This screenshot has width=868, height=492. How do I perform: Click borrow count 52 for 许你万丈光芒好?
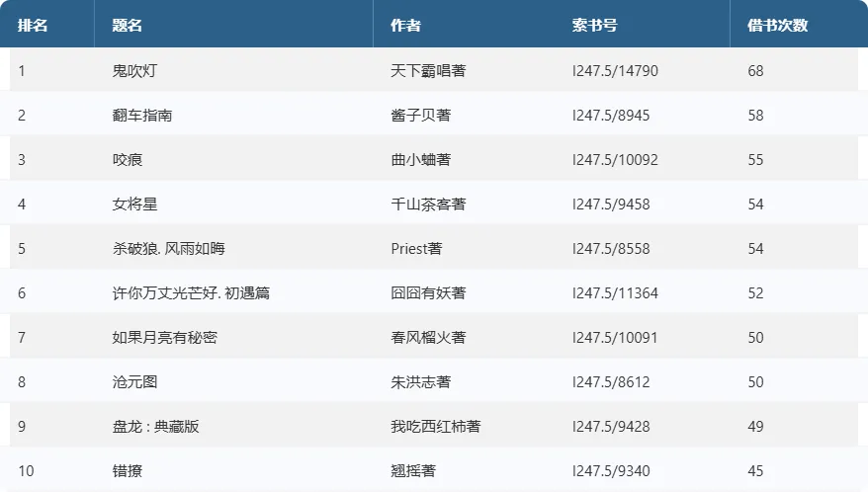coord(755,293)
